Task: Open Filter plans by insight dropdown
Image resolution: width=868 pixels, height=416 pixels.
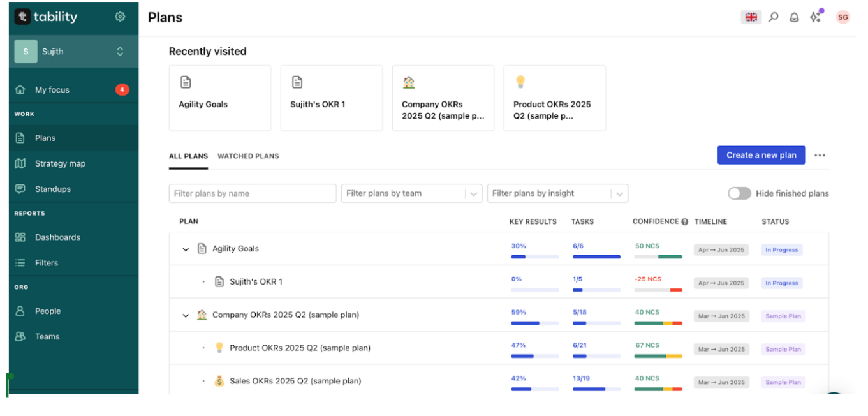Action: (557, 193)
